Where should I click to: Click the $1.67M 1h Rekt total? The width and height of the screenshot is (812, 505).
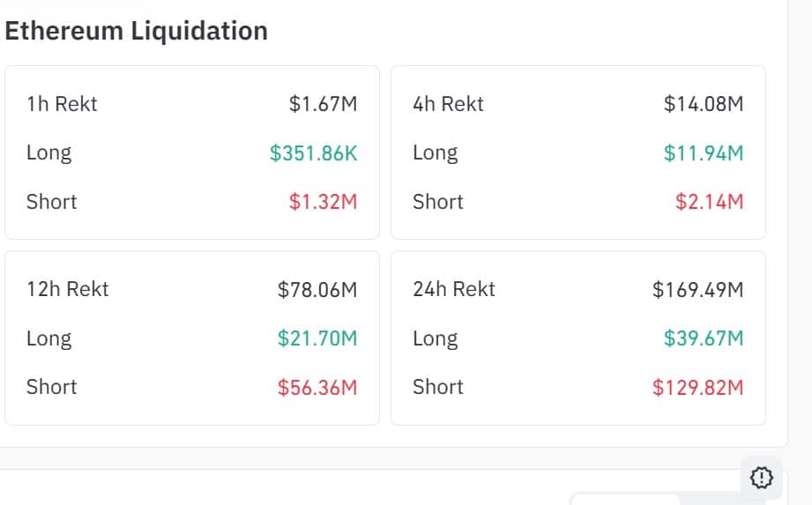click(x=323, y=104)
